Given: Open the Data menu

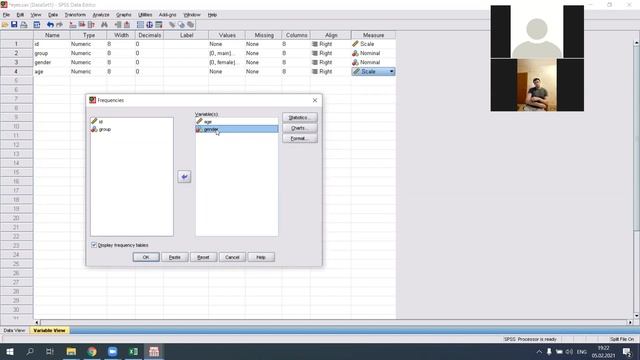Looking at the screenshot, I should coord(53,15).
